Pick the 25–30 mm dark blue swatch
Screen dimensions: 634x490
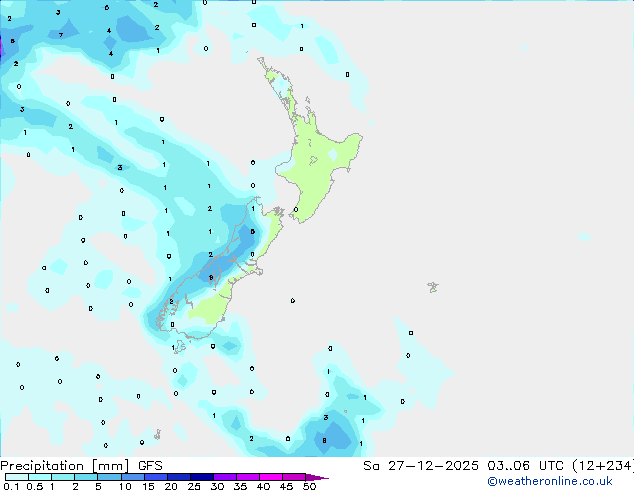pos(202,477)
